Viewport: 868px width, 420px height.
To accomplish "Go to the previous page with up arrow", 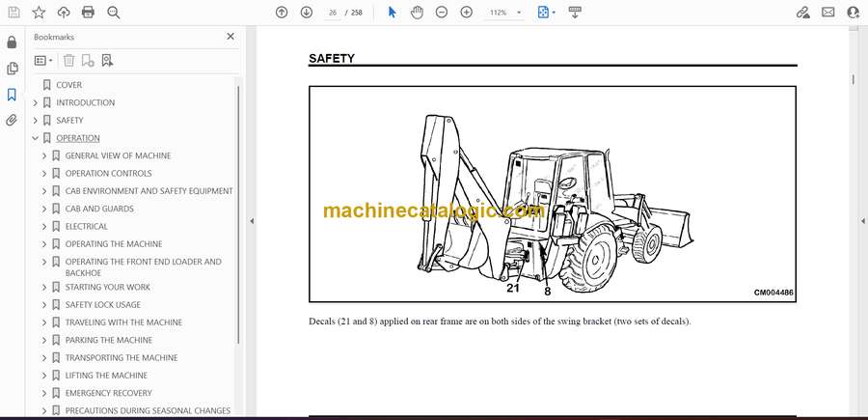I will [x=282, y=13].
